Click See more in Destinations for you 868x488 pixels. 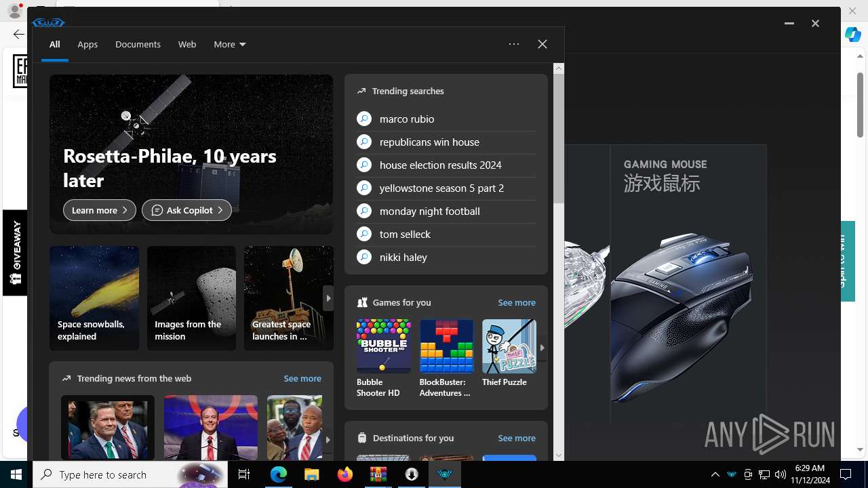[517, 438]
